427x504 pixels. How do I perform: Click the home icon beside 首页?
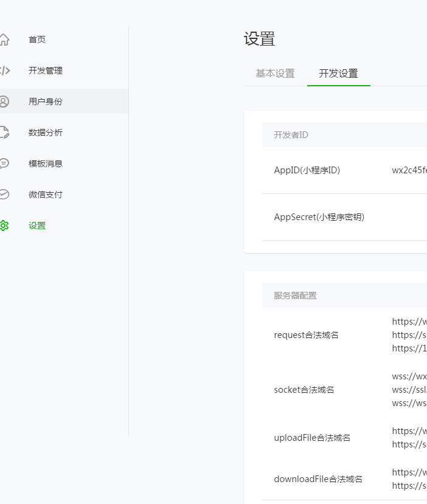point(4,40)
